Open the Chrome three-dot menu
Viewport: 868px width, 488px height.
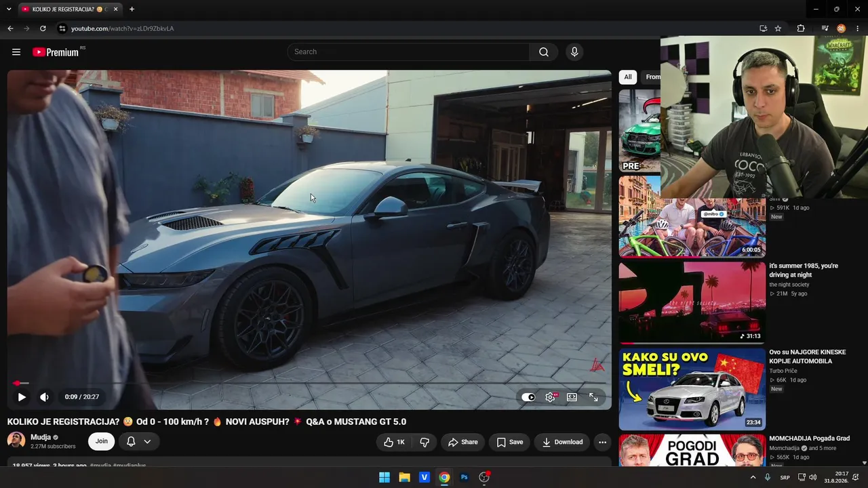(x=858, y=28)
